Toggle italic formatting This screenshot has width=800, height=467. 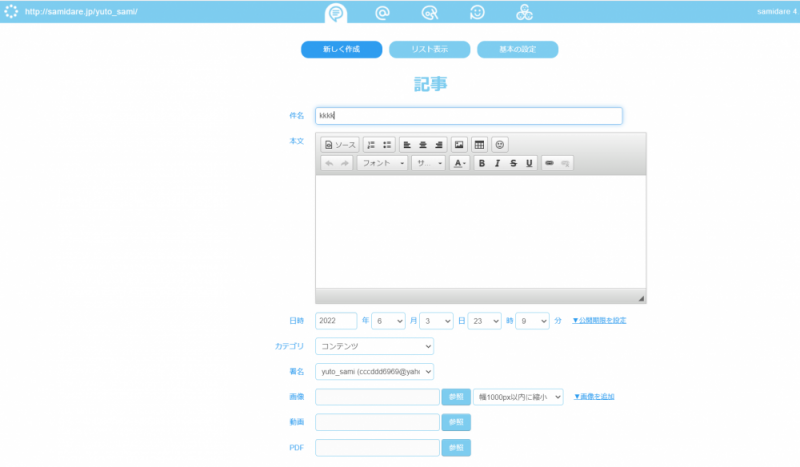497,163
